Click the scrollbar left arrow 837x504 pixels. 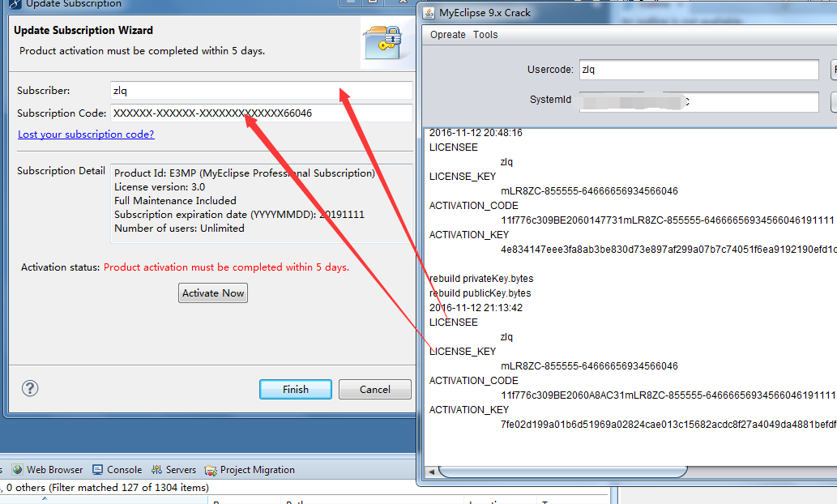click(431, 472)
